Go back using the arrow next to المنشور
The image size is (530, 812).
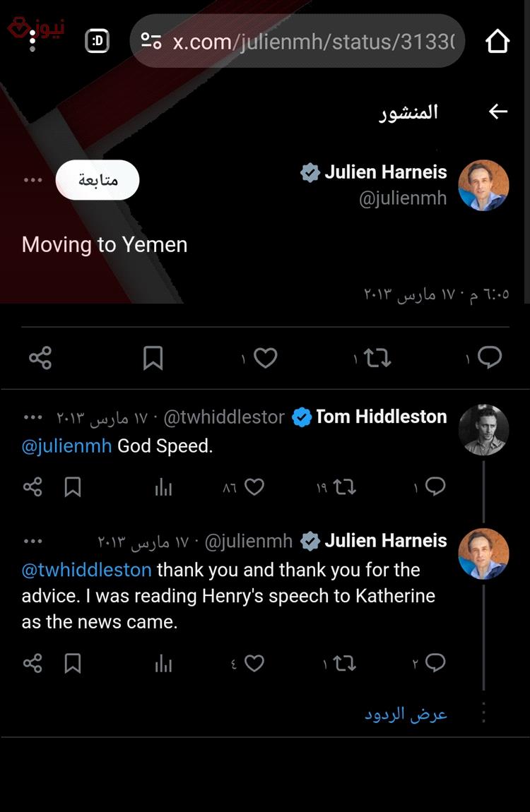pos(497,111)
